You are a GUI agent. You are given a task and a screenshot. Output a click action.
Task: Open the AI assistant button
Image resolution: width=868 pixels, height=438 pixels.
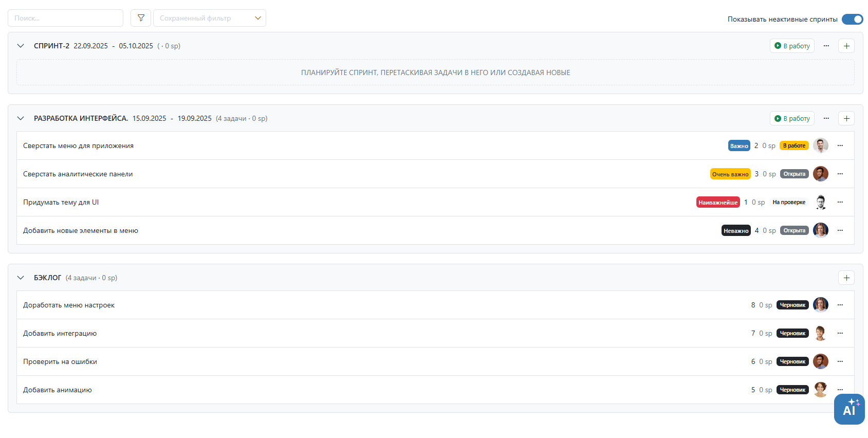(849, 409)
